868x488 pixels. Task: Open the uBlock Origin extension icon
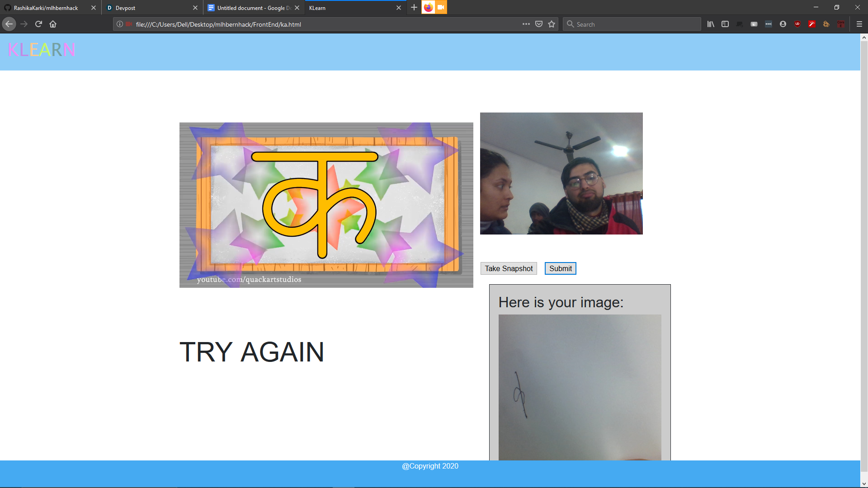pyautogui.click(x=797, y=24)
